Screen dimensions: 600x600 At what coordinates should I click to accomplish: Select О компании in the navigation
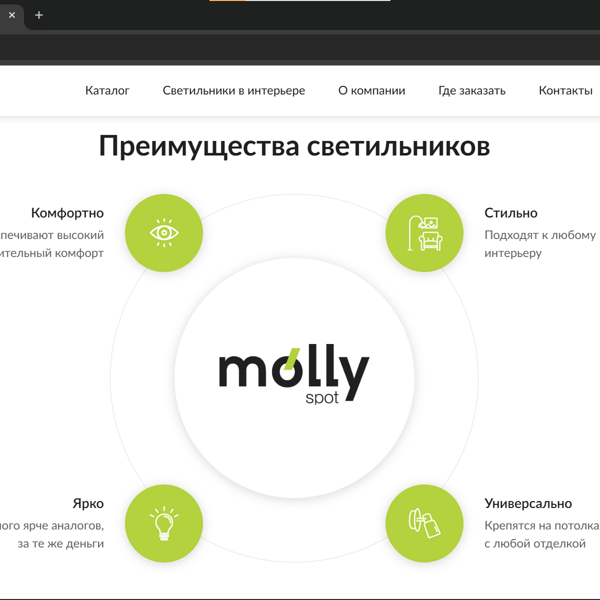click(371, 90)
